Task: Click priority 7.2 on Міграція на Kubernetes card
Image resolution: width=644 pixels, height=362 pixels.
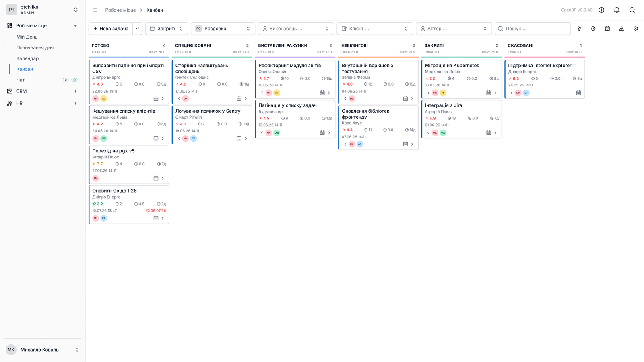Action: pos(430,79)
